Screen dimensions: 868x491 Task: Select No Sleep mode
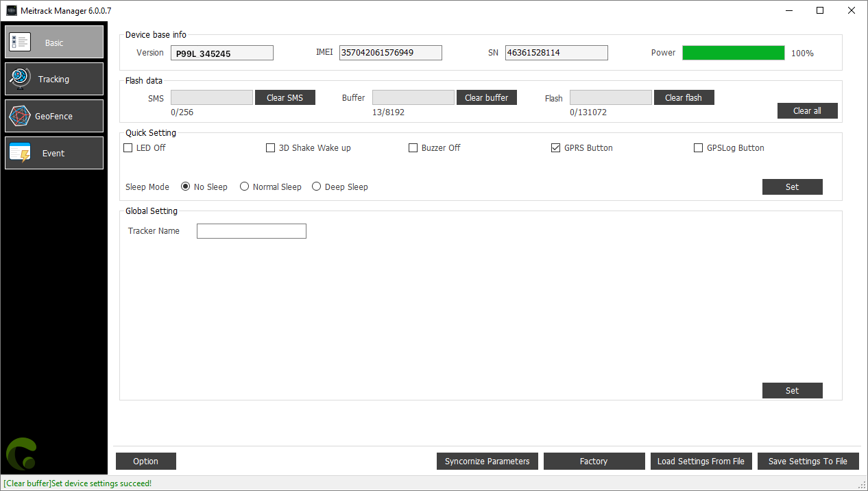coord(185,187)
